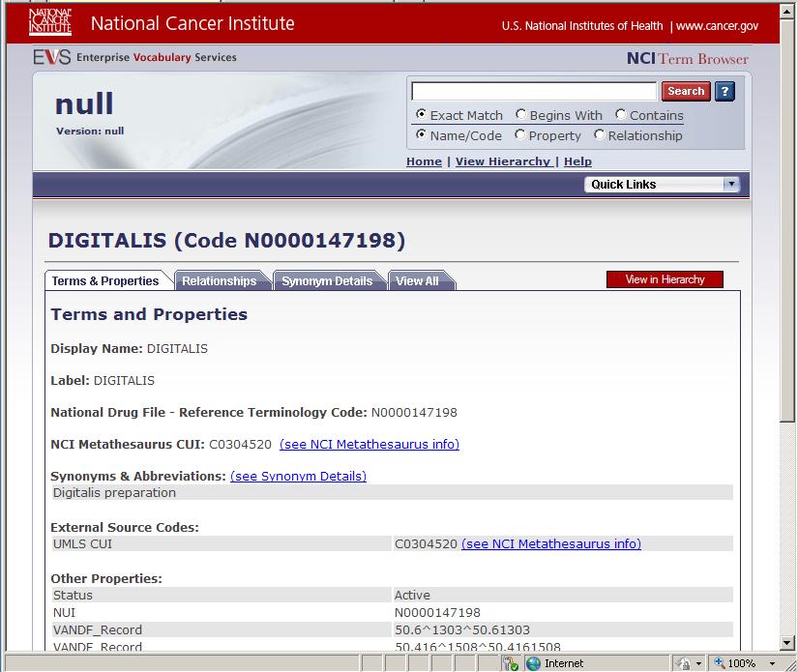The width and height of the screenshot is (798, 672).
Task: Open the View Hierarchy link
Action: [x=503, y=161]
